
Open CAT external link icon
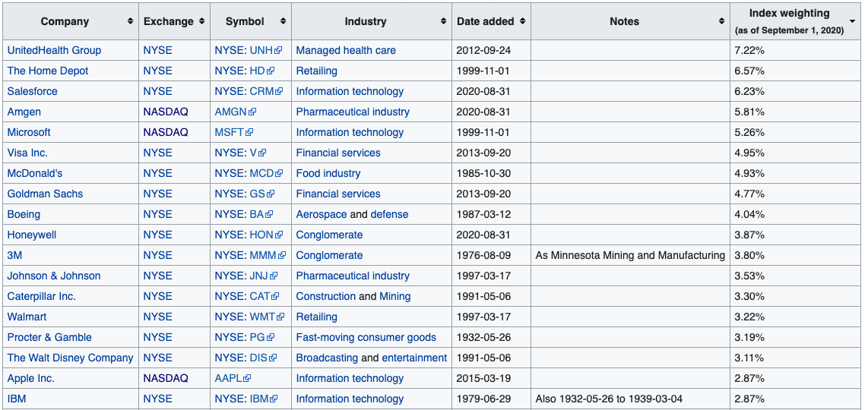tap(276, 296)
